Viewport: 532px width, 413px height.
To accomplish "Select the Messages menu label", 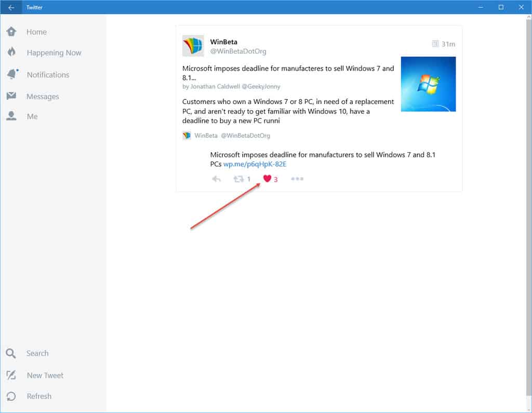I will pos(43,96).
